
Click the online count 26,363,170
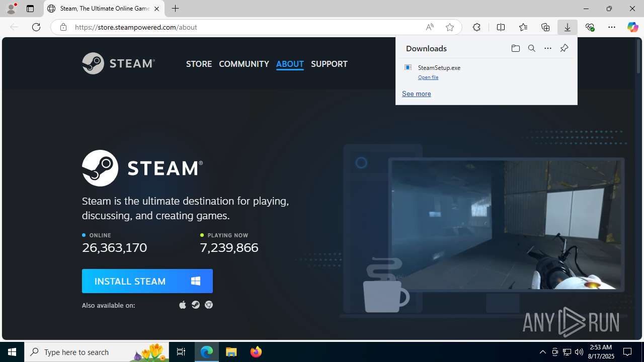[115, 247]
